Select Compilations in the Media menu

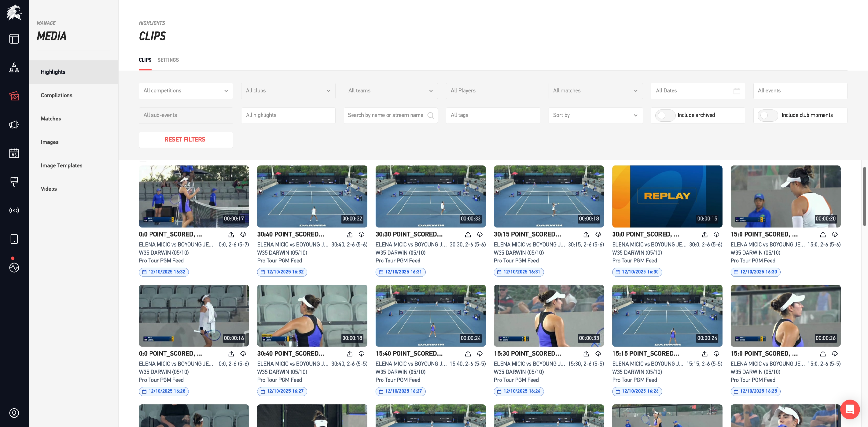[x=56, y=95]
